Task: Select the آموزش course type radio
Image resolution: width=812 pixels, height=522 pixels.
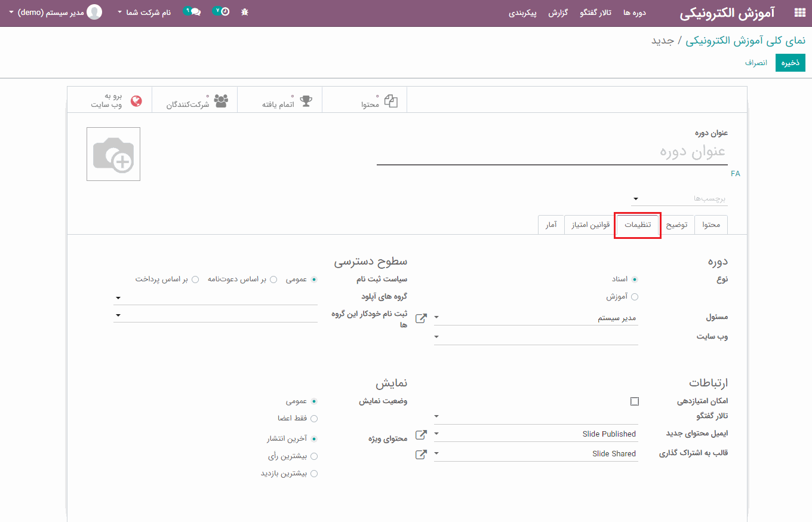Action: pos(635,297)
